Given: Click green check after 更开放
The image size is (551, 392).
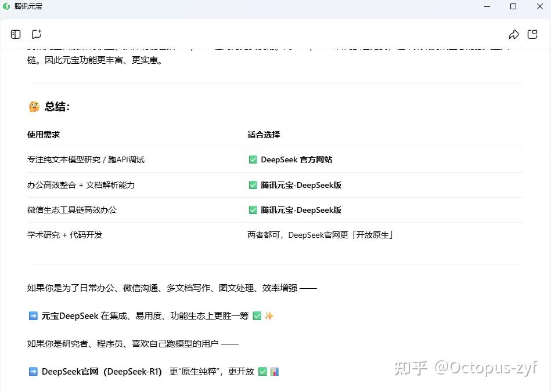Looking at the screenshot, I should click(262, 371).
